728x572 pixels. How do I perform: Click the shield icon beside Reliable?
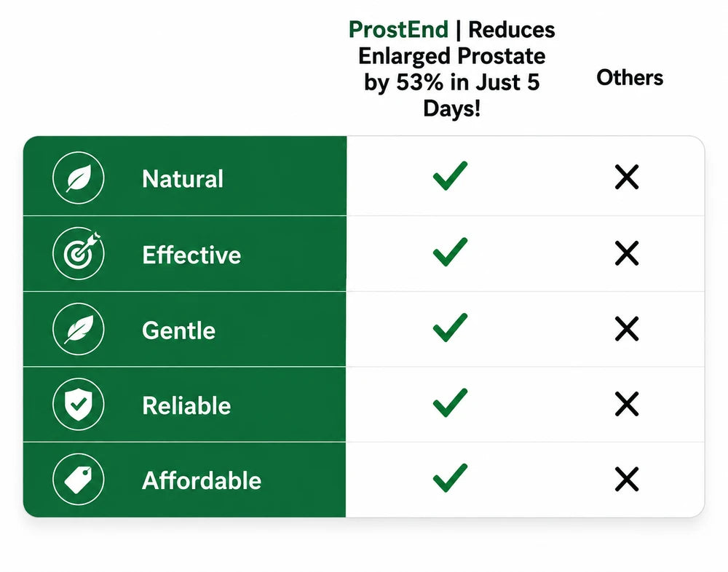79,405
